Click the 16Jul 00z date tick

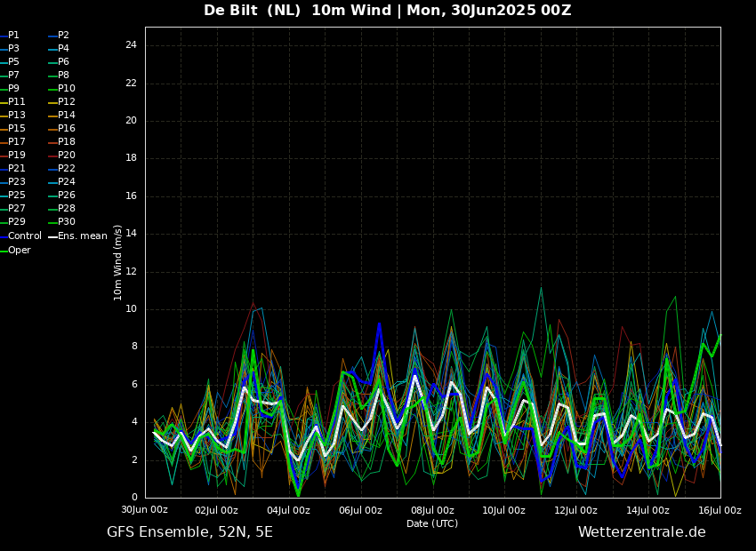coord(719,510)
